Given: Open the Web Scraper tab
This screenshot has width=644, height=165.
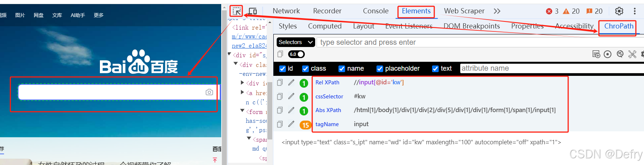Looking at the screenshot, I should coord(464,11).
